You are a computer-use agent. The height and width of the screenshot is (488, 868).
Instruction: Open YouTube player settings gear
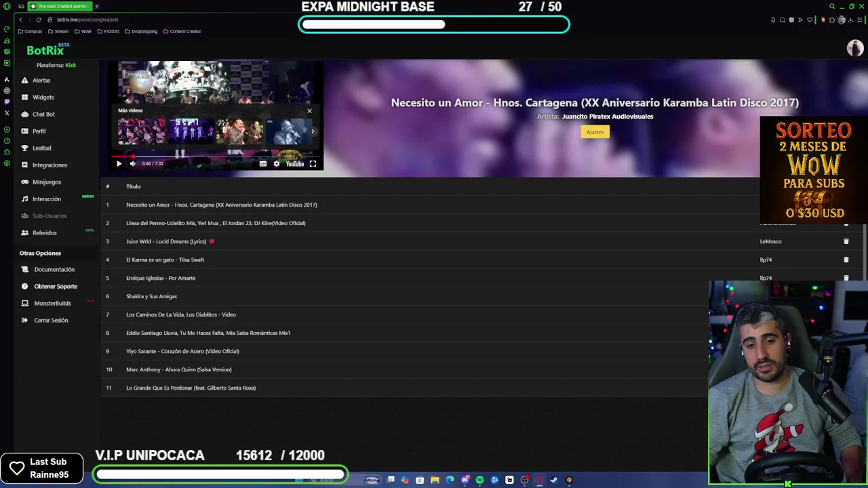[x=277, y=163]
